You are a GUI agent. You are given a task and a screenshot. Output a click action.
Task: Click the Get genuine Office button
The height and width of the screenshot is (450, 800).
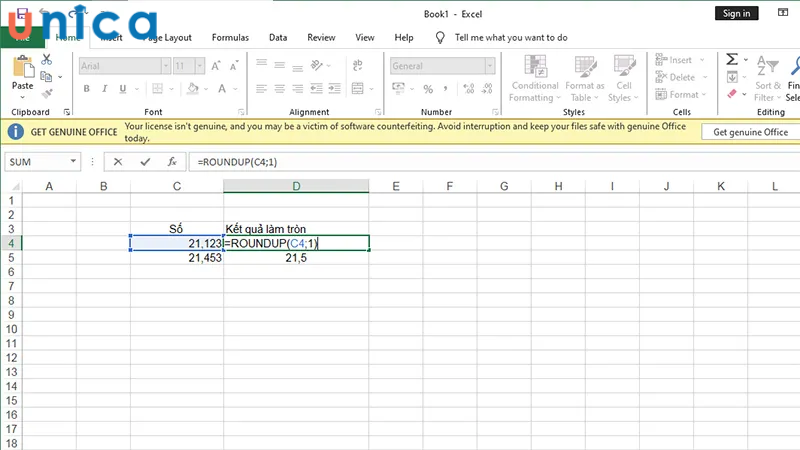click(750, 132)
